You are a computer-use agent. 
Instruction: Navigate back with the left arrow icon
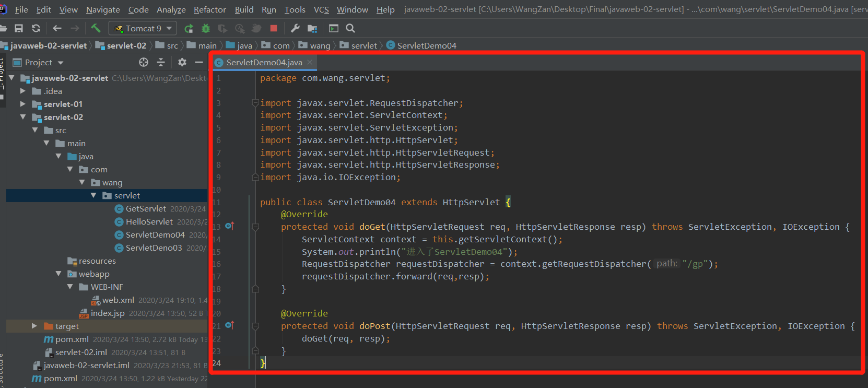(x=57, y=28)
